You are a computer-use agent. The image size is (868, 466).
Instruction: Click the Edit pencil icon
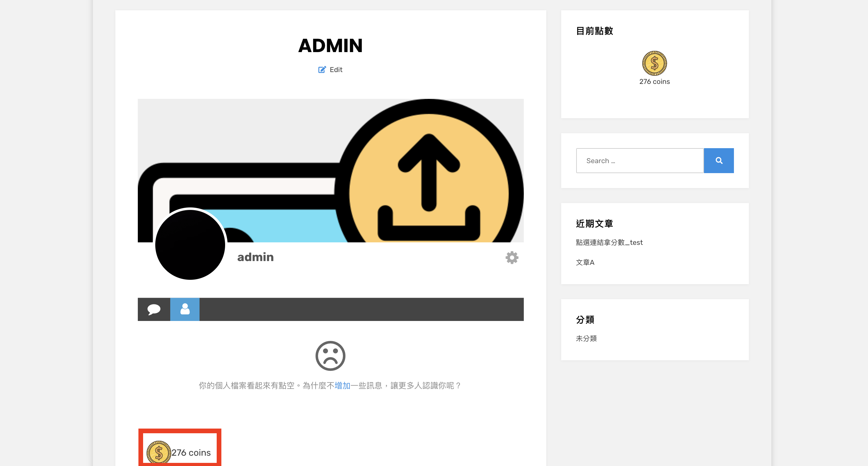coord(322,70)
